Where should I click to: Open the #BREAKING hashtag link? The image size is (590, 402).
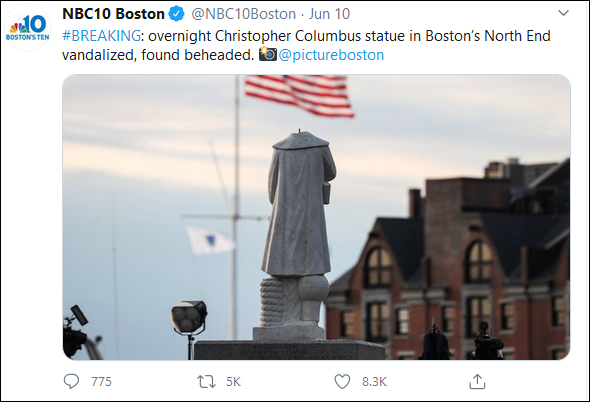point(101,36)
